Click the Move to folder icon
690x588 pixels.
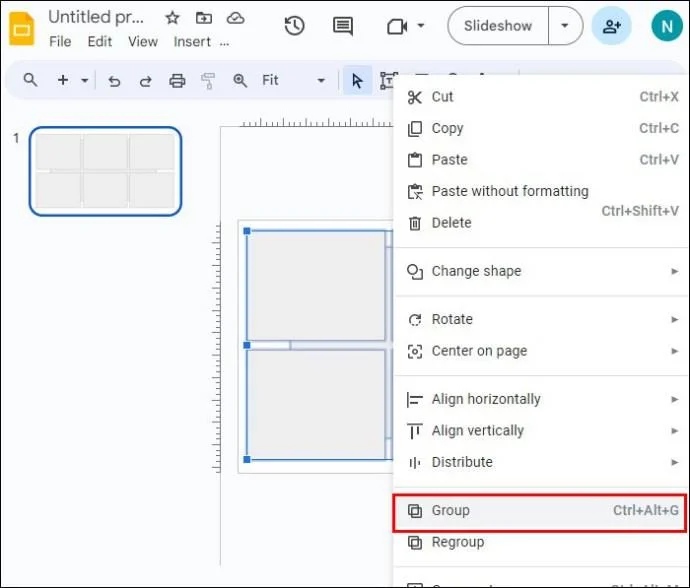click(x=204, y=18)
